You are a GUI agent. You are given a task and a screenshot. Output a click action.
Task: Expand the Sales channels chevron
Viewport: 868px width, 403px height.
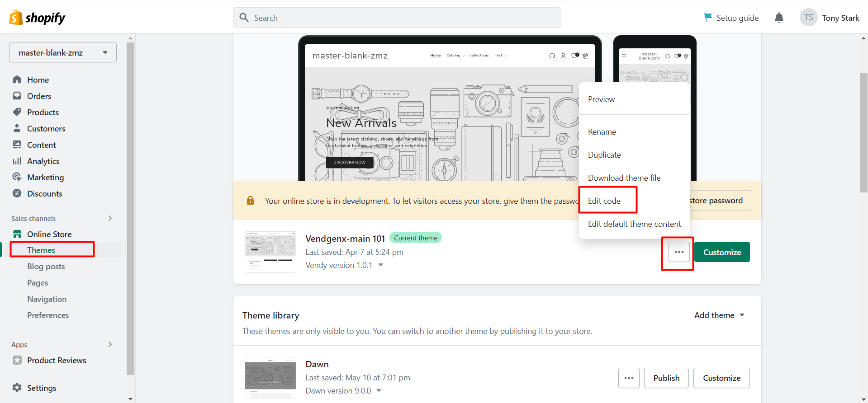[110, 218]
